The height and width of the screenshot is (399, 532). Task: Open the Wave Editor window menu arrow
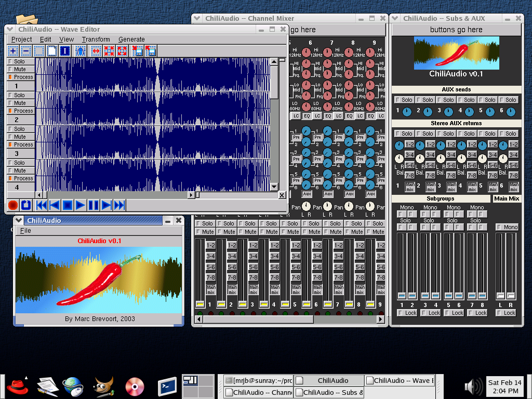pos(10,29)
